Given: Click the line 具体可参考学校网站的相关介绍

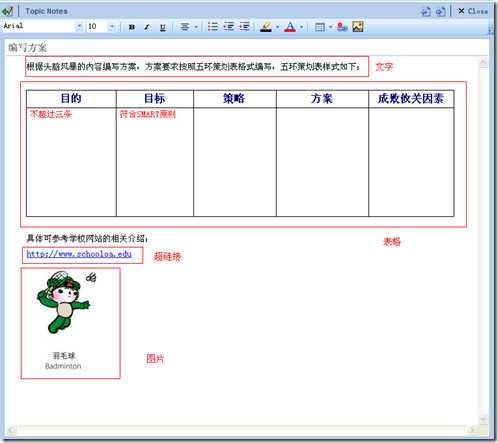Looking at the screenshot, I should [x=87, y=239].
